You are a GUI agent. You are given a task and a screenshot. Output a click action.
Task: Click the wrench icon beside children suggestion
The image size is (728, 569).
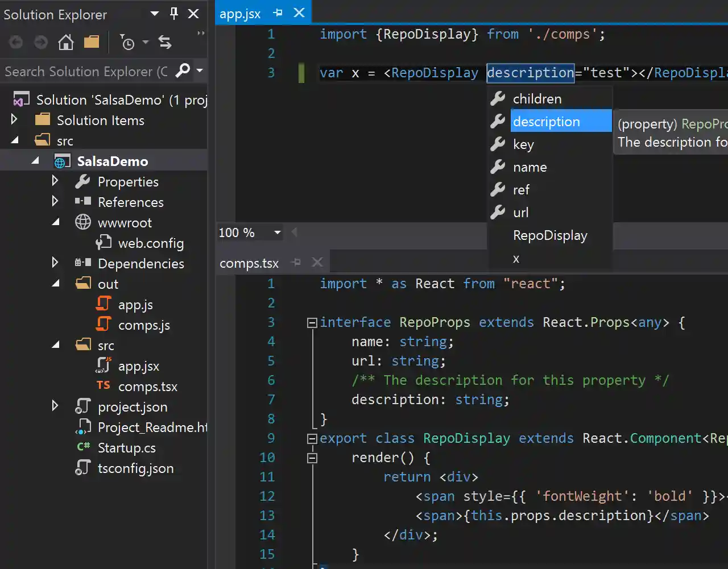[x=498, y=99]
